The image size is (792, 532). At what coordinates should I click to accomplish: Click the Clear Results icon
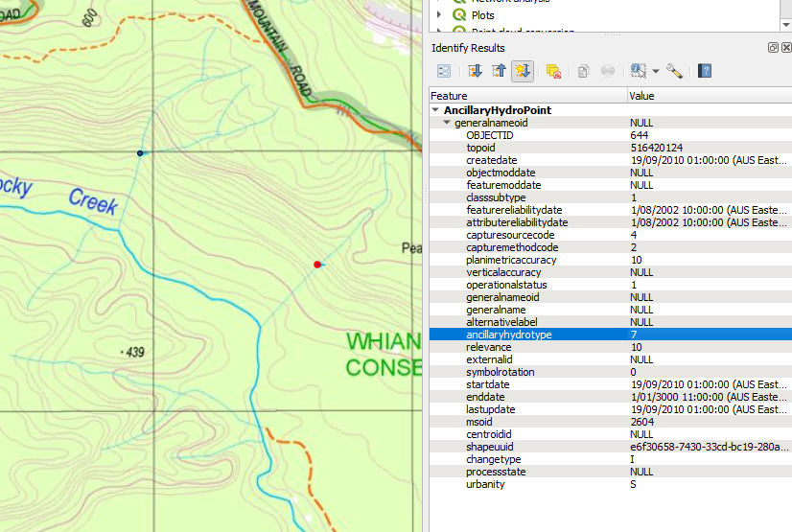(x=553, y=71)
